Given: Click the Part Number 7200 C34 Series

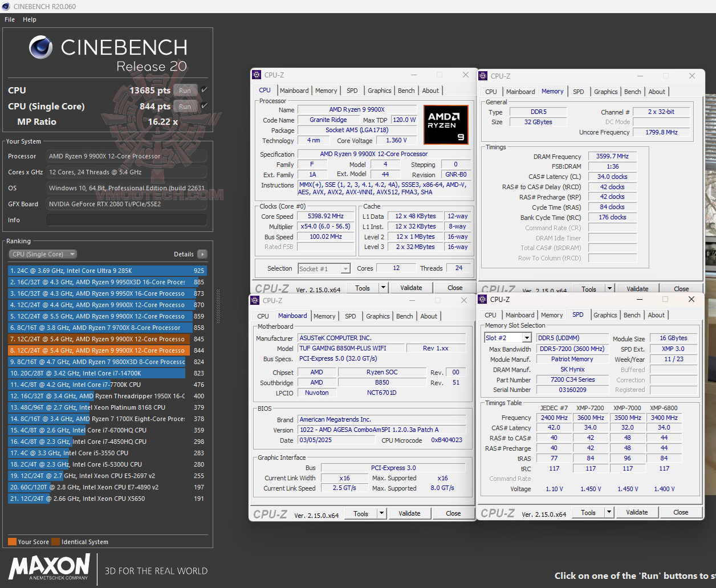Looking at the screenshot, I should click(x=572, y=379).
